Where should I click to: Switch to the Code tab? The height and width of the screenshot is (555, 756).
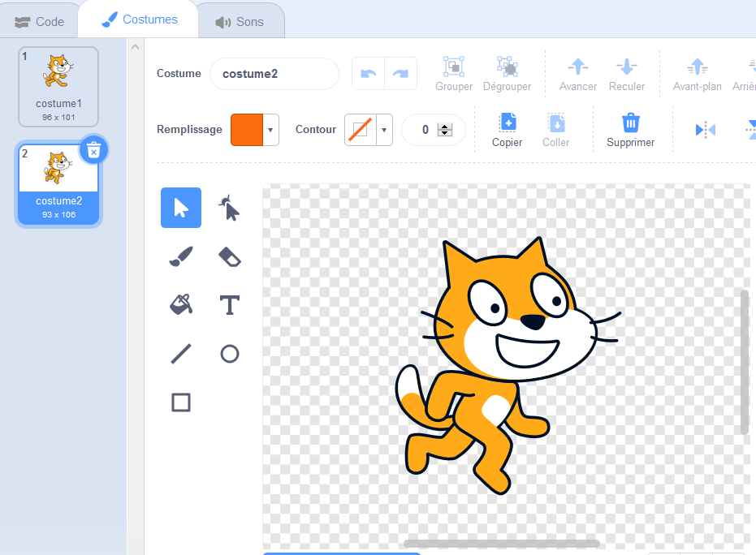pyautogui.click(x=39, y=22)
